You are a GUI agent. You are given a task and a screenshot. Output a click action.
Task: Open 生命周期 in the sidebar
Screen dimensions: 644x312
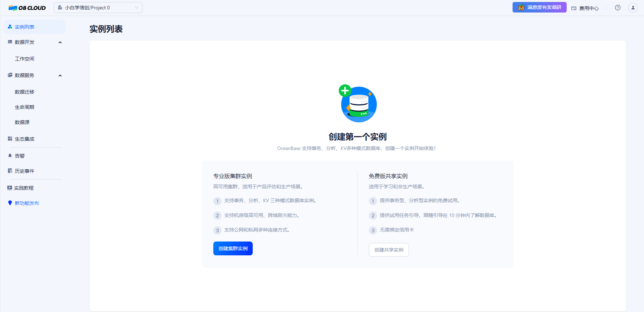[x=25, y=107]
